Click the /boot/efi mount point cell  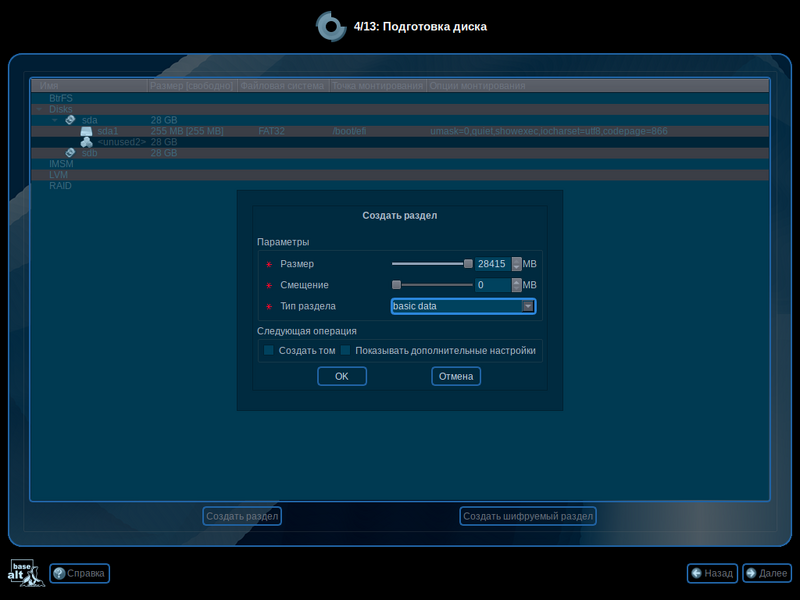[x=349, y=131]
